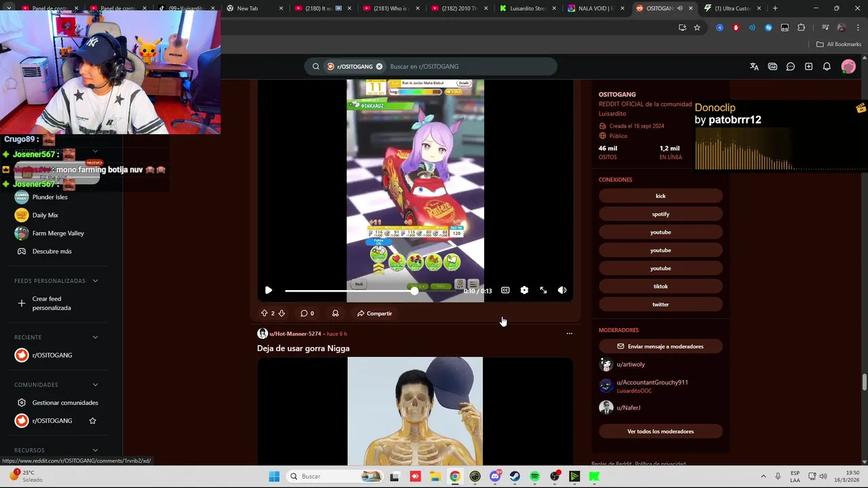Remove r/OSITOGANG filter from search
Viewport: 868px width, 488px height.
point(379,66)
